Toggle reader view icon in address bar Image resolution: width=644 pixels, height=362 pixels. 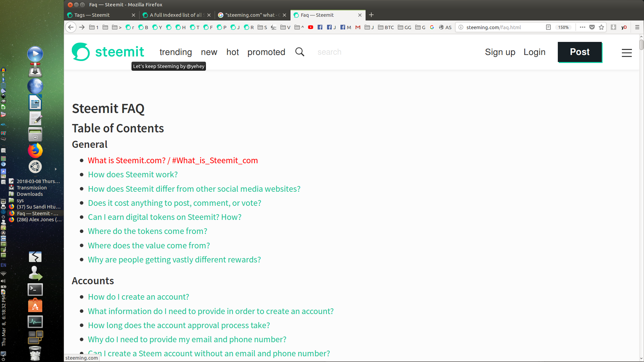548,27
